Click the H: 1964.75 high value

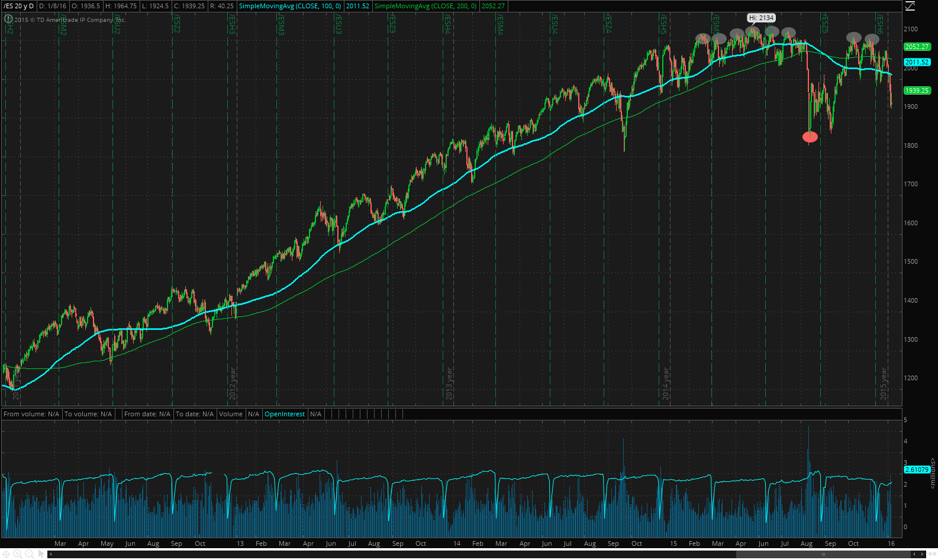pyautogui.click(x=121, y=6)
